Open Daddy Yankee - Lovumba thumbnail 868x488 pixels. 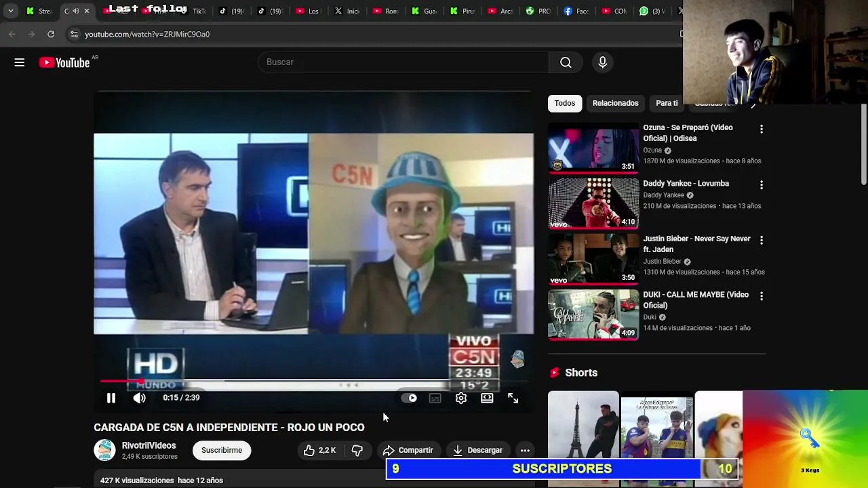point(593,203)
